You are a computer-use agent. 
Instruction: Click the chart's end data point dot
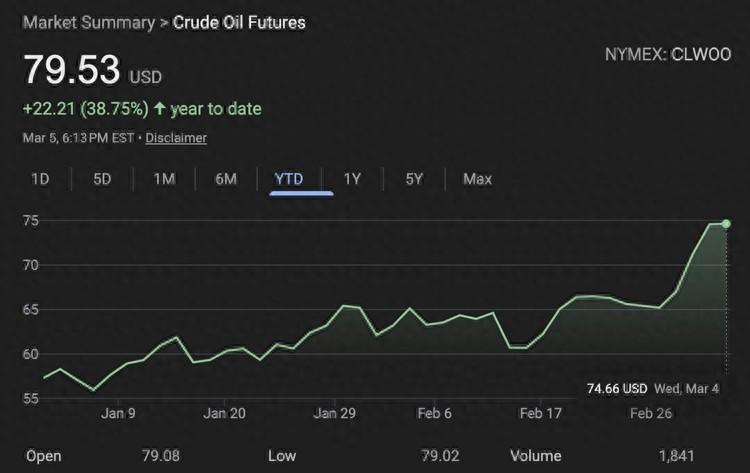(726, 223)
